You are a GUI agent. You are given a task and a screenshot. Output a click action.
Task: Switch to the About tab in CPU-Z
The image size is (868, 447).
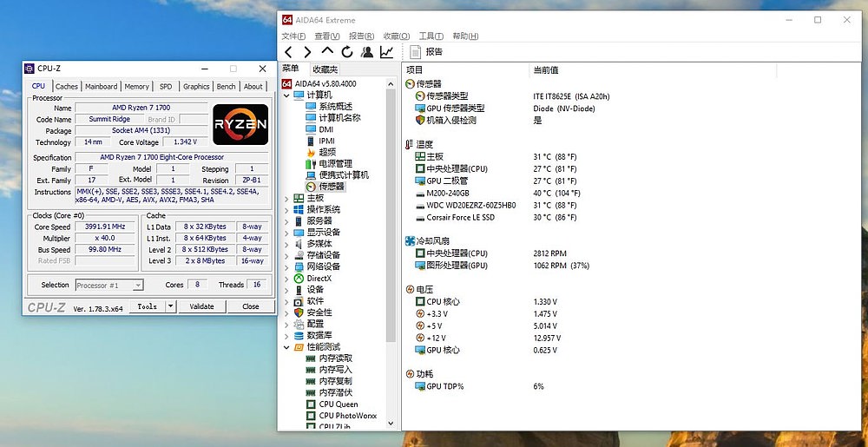coord(253,86)
